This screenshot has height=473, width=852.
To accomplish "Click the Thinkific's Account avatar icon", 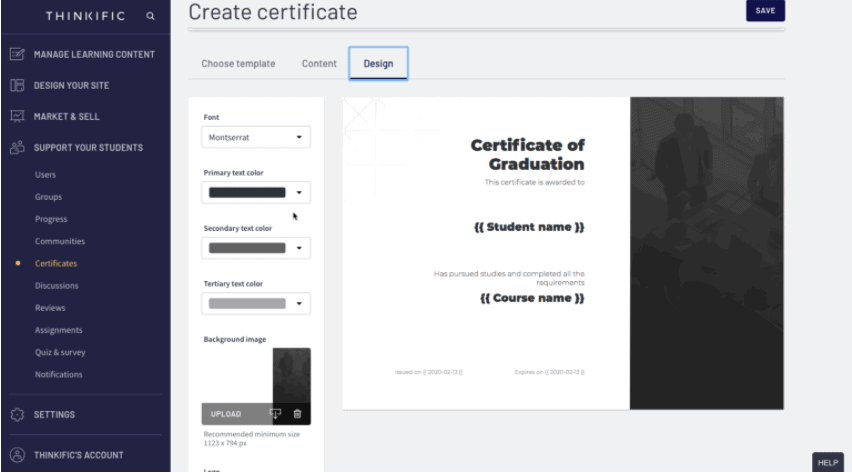I will pyautogui.click(x=17, y=455).
